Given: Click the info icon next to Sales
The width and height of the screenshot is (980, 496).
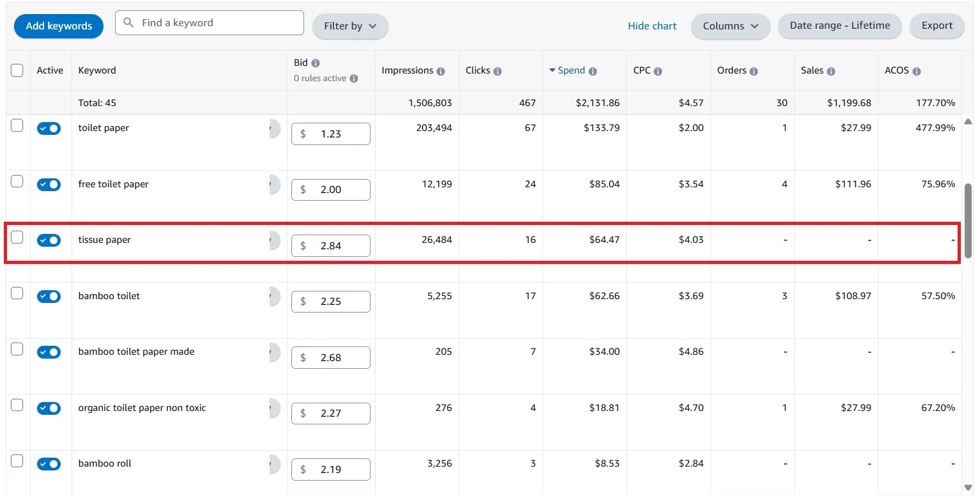Looking at the screenshot, I should coord(831,72).
